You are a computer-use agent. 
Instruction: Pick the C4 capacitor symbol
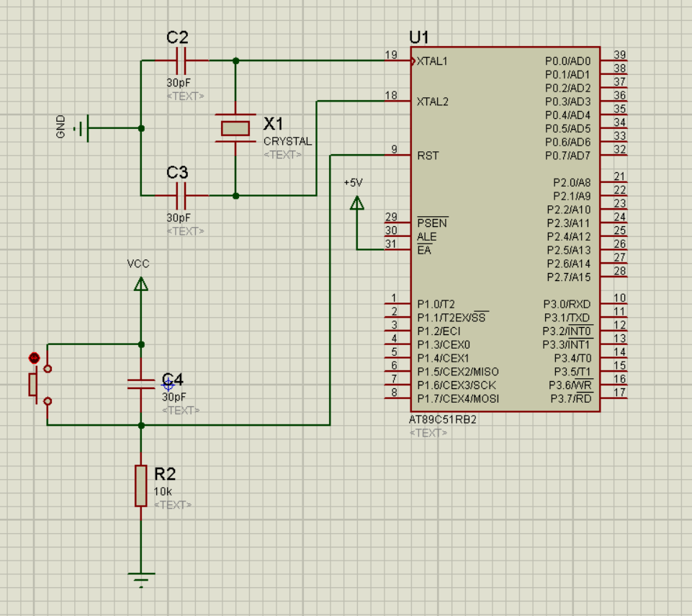tap(141, 383)
